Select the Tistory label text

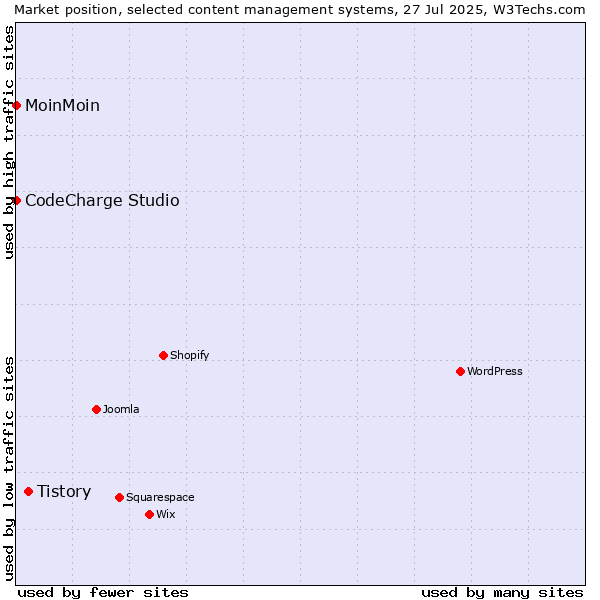click(64, 492)
